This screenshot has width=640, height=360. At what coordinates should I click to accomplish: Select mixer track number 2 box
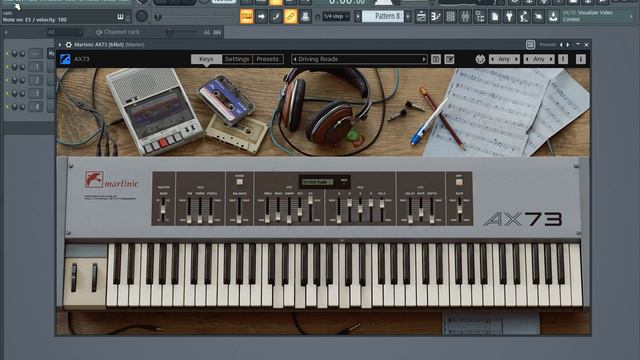[x=36, y=80]
